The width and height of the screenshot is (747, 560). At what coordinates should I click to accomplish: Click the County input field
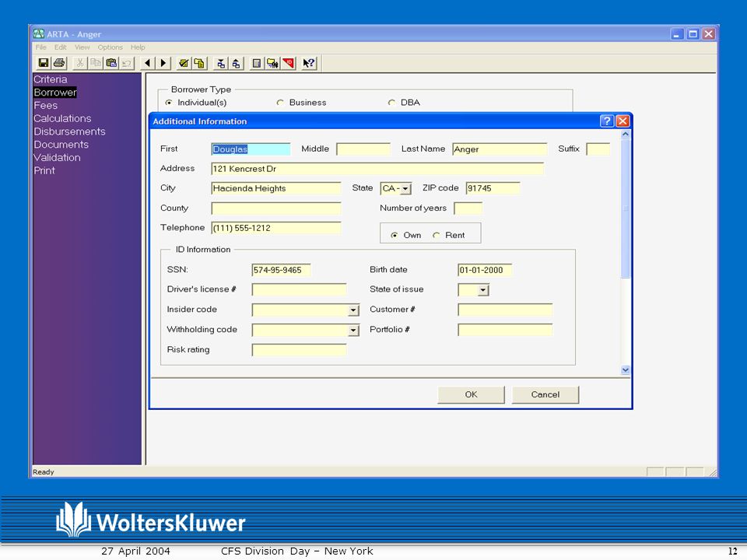275,208
